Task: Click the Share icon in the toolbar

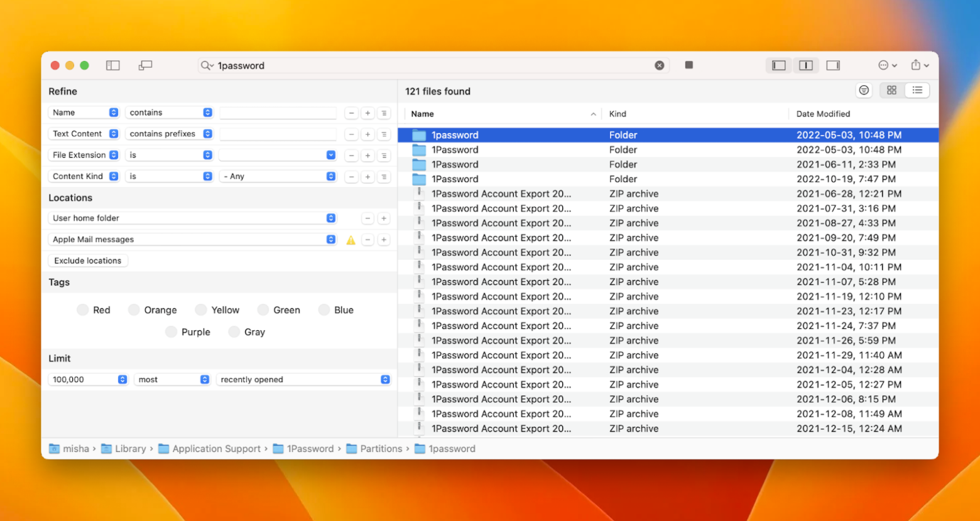Action: click(917, 65)
